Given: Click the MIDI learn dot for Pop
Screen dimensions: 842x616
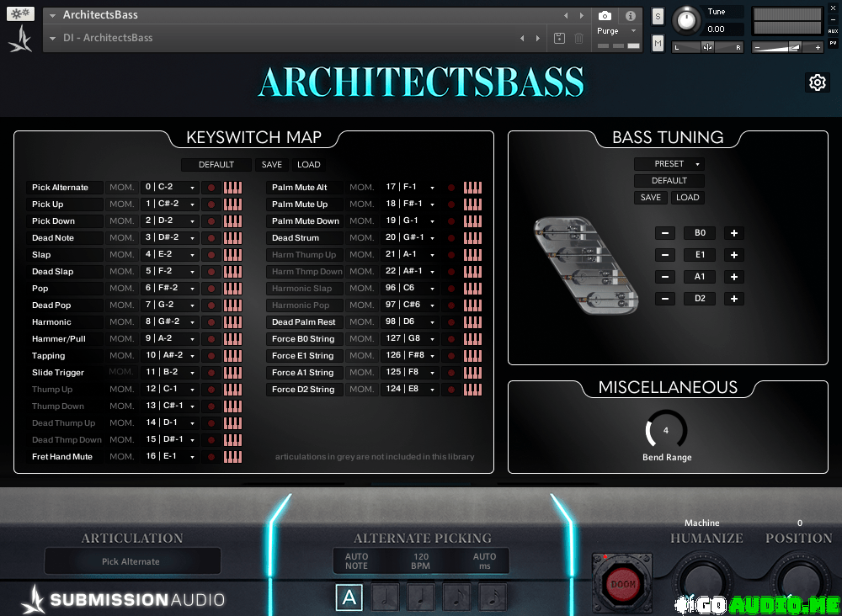Looking at the screenshot, I should point(211,288).
